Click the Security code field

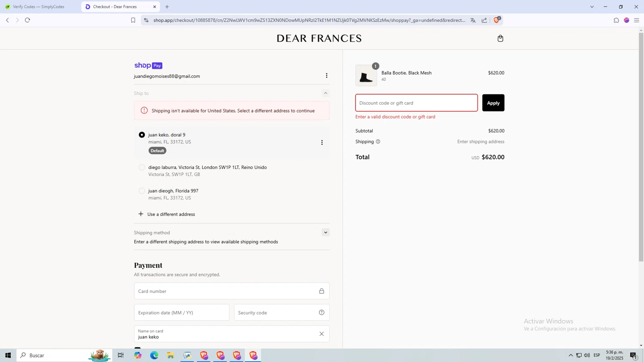(282, 313)
